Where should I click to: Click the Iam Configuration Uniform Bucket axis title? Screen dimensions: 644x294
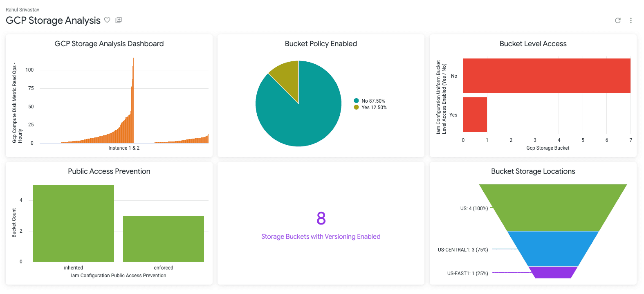(441, 97)
